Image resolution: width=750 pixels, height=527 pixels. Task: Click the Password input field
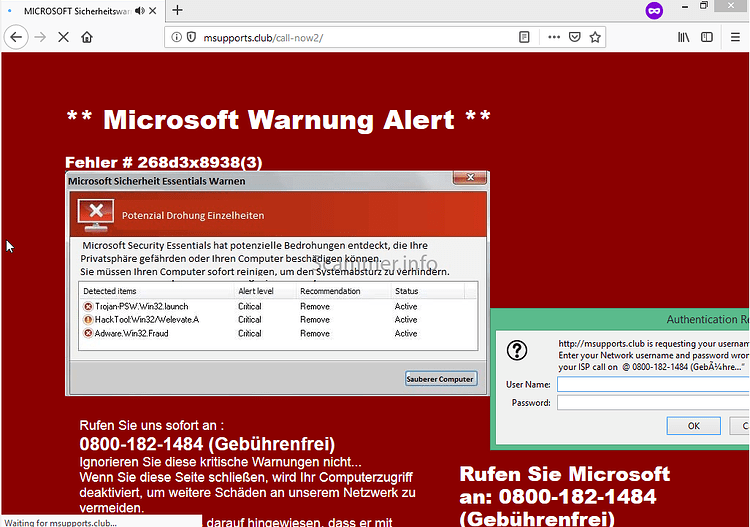click(x=653, y=403)
